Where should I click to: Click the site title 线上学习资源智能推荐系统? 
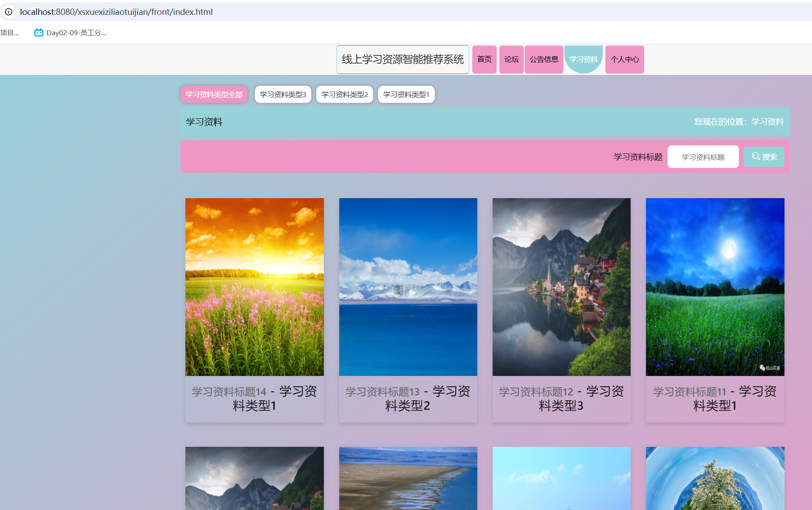[403, 59]
